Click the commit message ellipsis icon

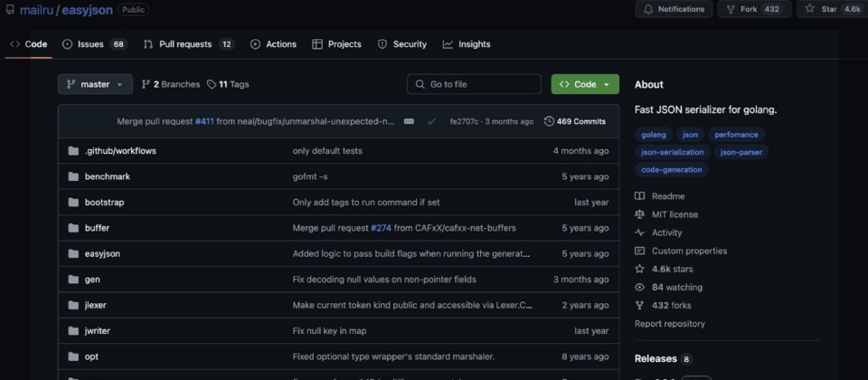(x=409, y=121)
